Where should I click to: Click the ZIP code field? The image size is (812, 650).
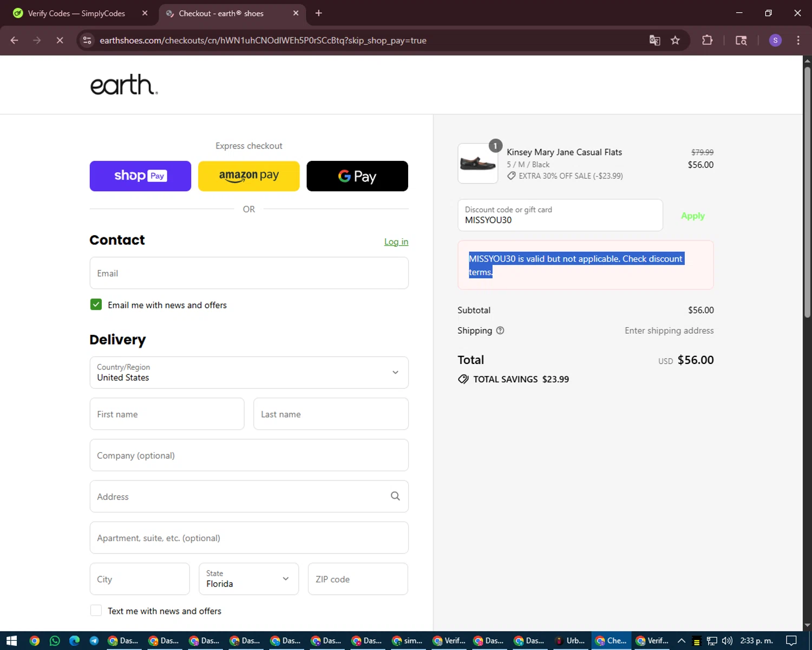358,579
